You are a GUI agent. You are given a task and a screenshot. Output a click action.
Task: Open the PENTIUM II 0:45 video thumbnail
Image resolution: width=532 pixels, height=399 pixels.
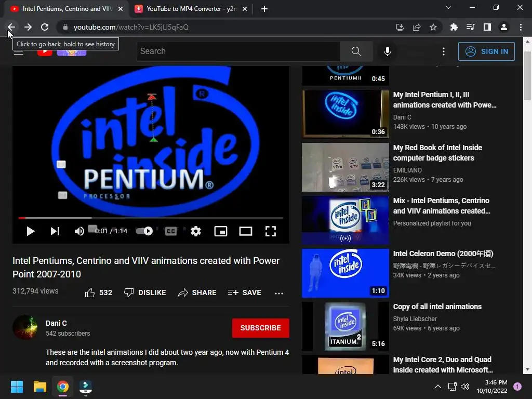[345, 75]
